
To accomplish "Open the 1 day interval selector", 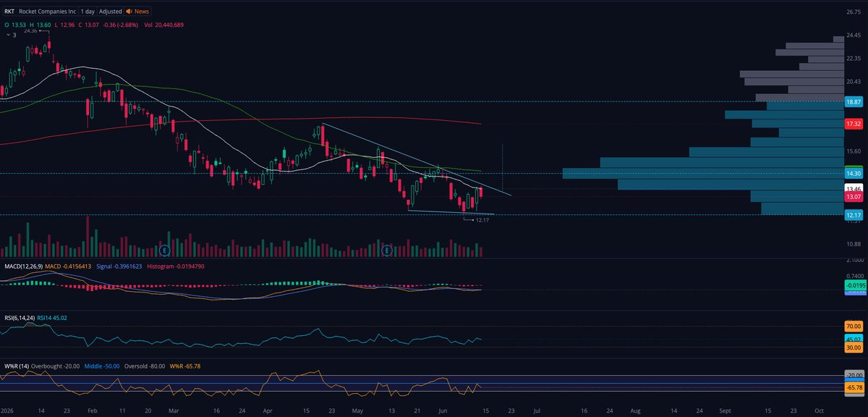I will tap(88, 12).
